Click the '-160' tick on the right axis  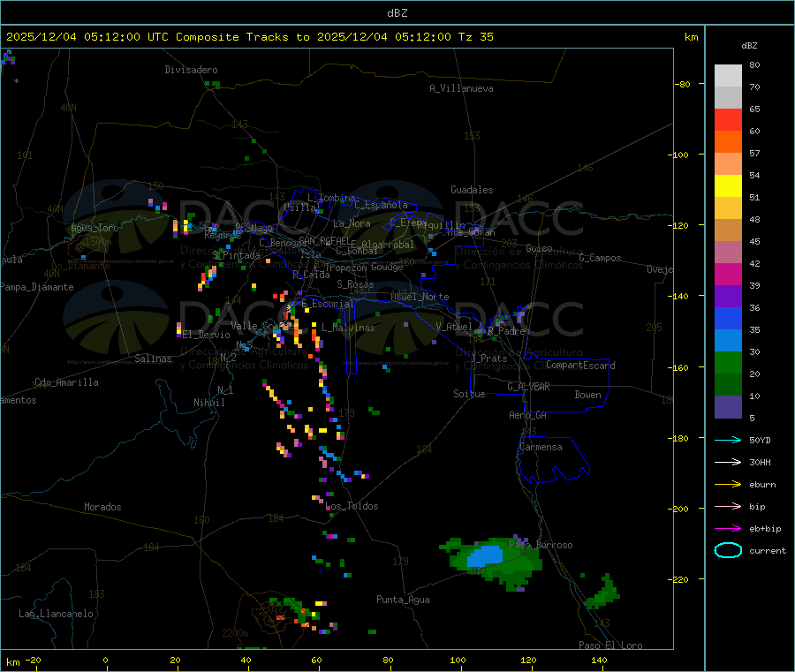click(679, 367)
